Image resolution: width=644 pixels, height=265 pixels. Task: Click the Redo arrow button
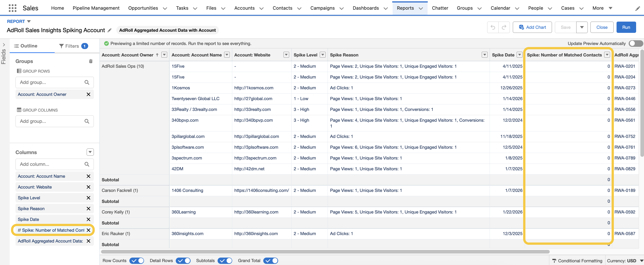504,27
